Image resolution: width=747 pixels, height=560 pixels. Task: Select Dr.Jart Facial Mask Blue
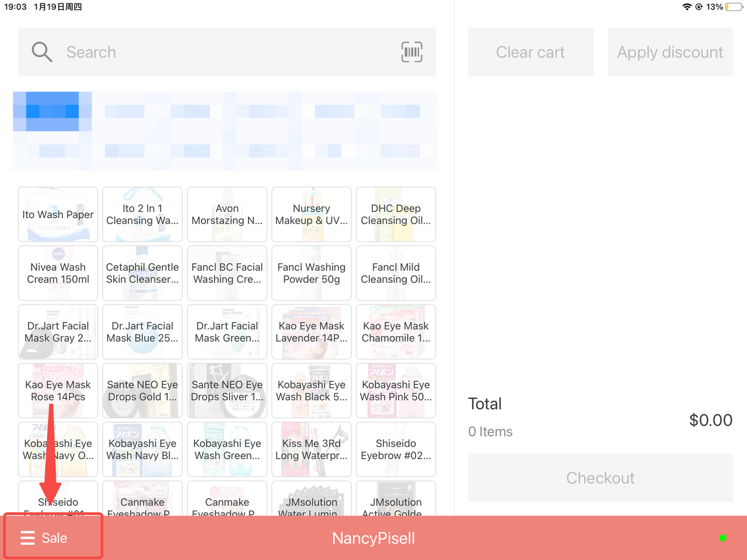coord(142,332)
